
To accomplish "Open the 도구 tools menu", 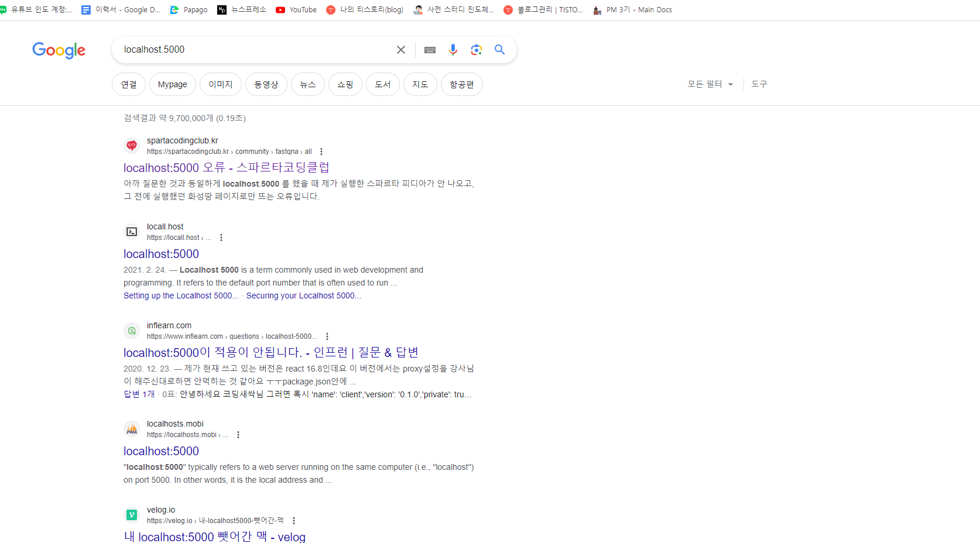I will click(x=759, y=84).
